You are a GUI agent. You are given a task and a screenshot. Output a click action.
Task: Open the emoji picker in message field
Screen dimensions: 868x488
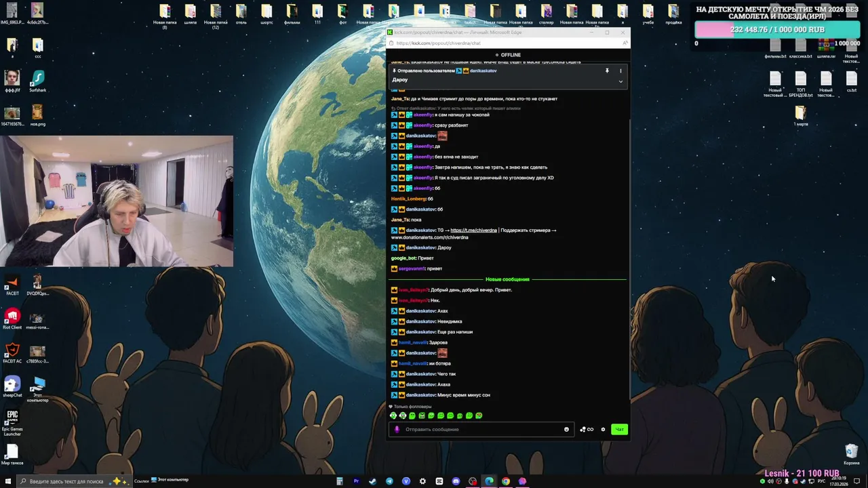click(566, 429)
